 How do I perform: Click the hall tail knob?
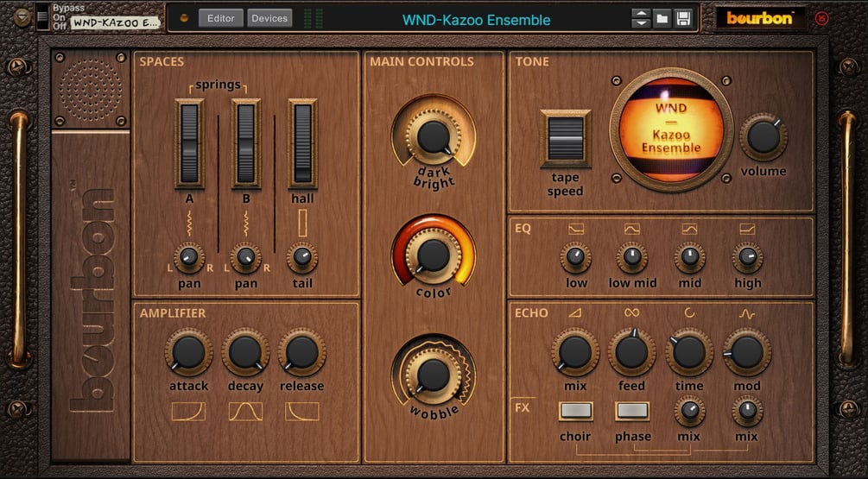302,258
